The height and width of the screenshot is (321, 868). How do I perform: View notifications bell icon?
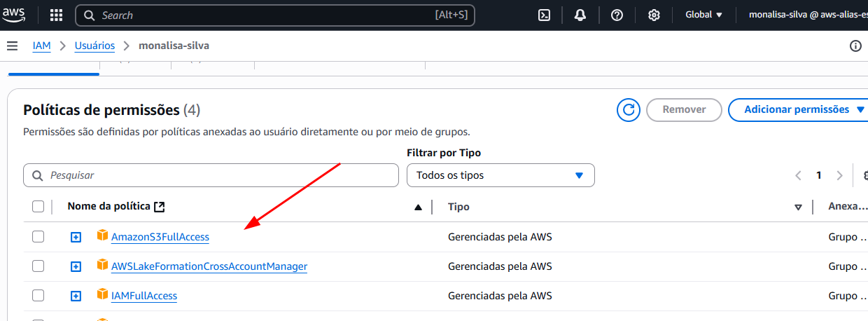tap(580, 15)
